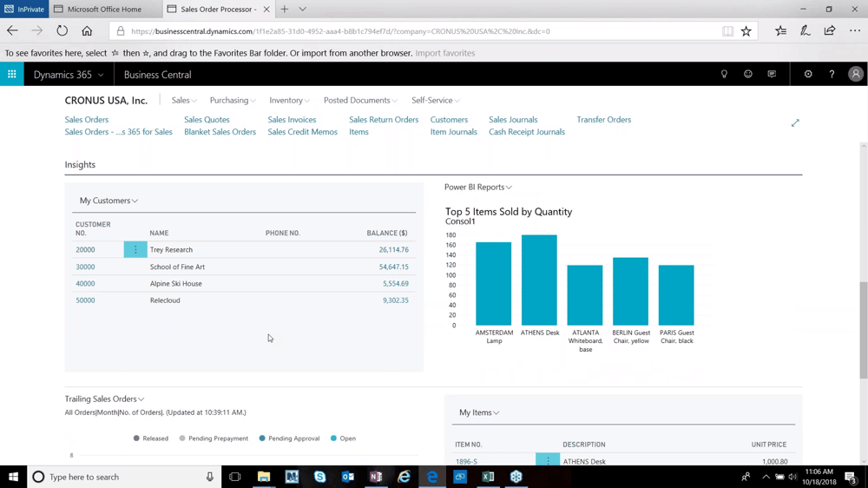Screen dimensions: 868x488
Task: Open Blanket Sales Orders link
Action: [x=220, y=132]
